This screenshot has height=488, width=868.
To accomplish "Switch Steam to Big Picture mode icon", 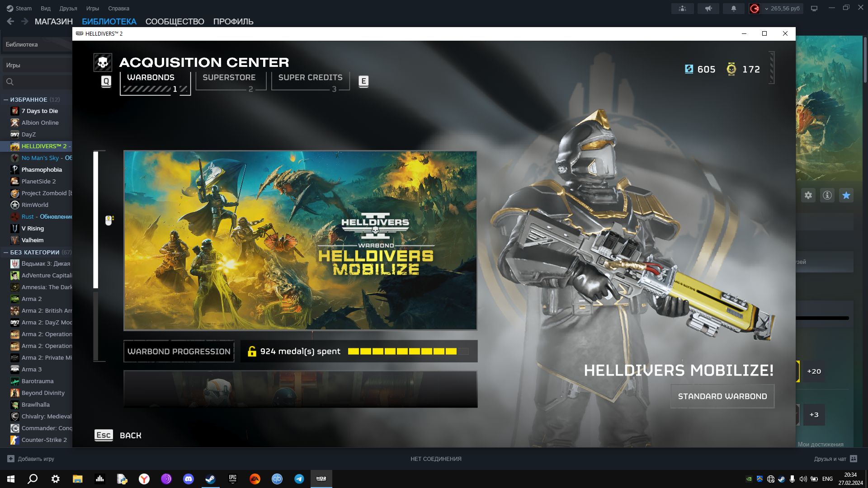I will (x=814, y=9).
